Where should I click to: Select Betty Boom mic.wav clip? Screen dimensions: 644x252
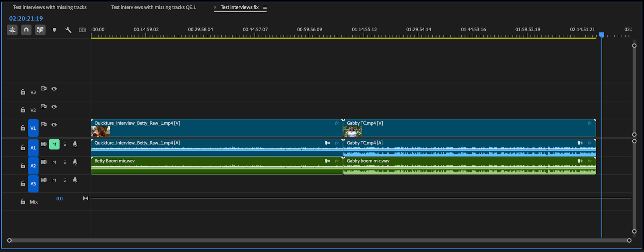(217, 166)
